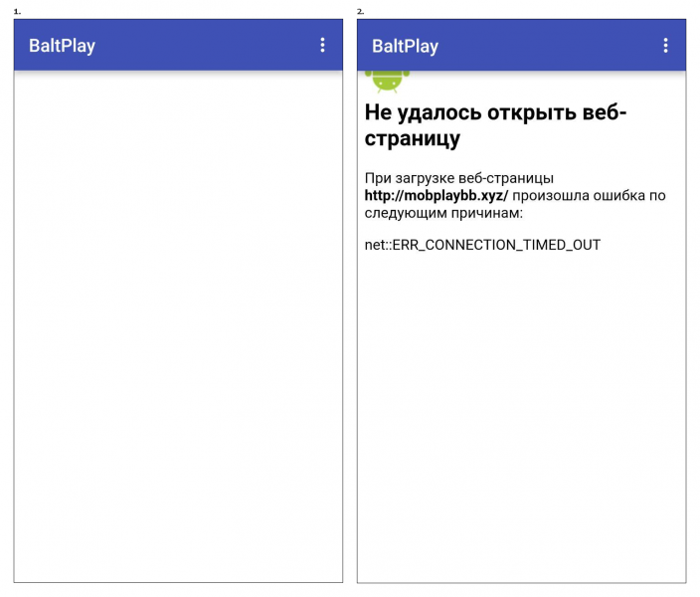
Task: Click the green Android robot icon
Action: click(x=387, y=82)
